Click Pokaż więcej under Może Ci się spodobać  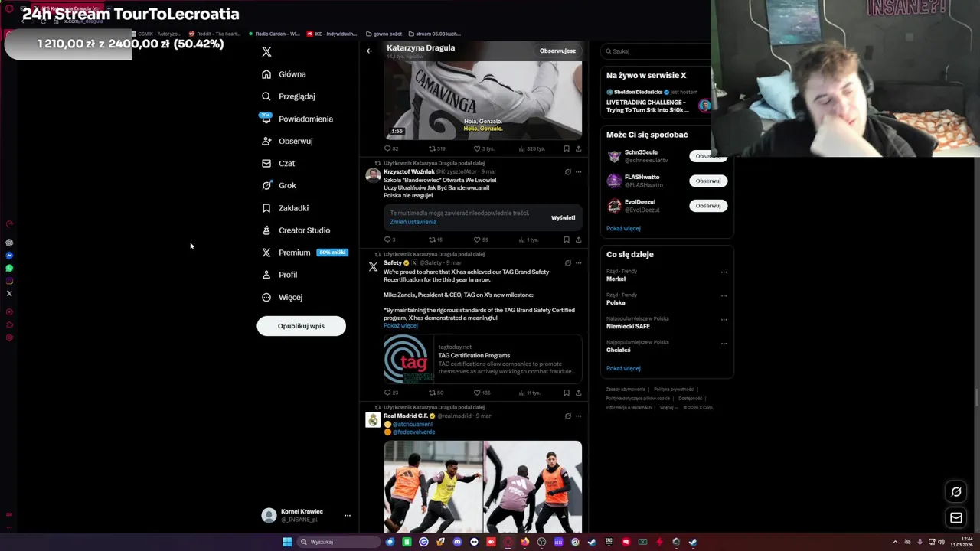pyautogui.click(x=623, y=228)
